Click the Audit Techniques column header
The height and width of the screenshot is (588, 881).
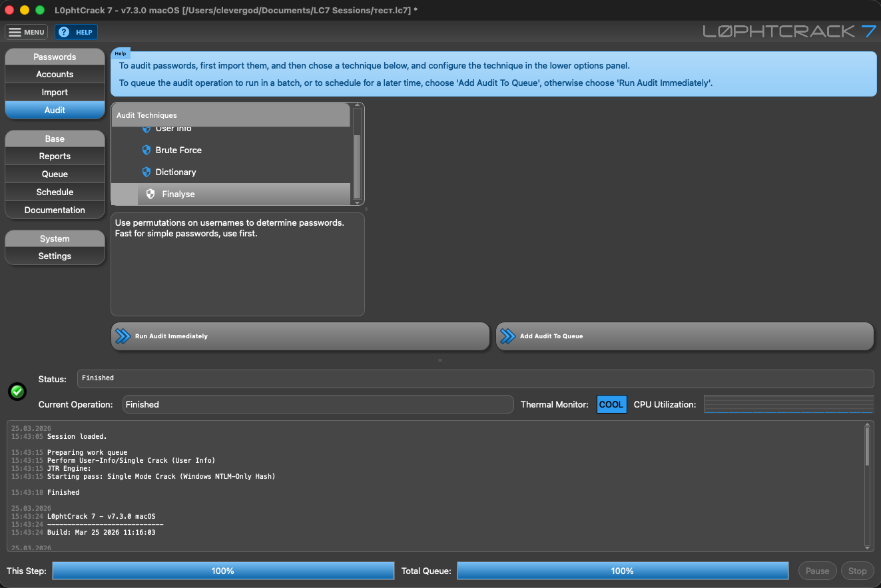tap(230, 115)
